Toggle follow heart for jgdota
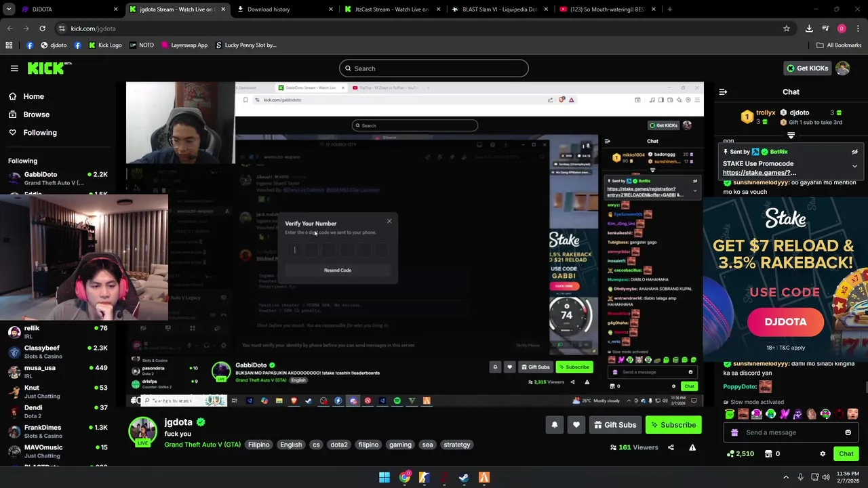 [x=576, y=425]
